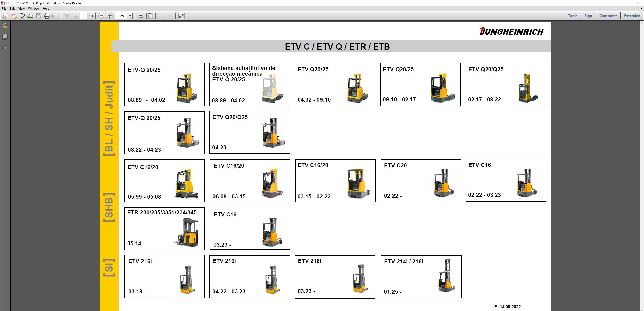
Task: Upload document to Adobe cloud
Action: 30,16
